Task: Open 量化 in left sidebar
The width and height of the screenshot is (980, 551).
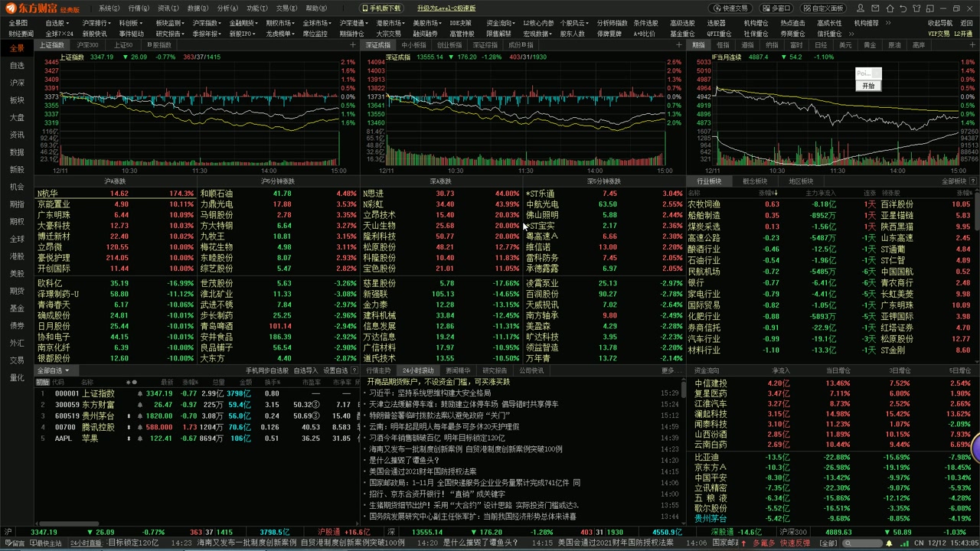Action: [17, 377]
